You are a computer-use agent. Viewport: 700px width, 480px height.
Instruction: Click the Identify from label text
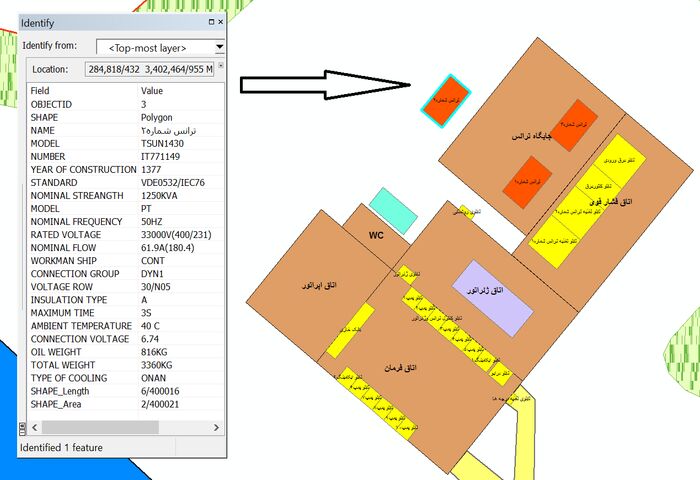[49, 46]
